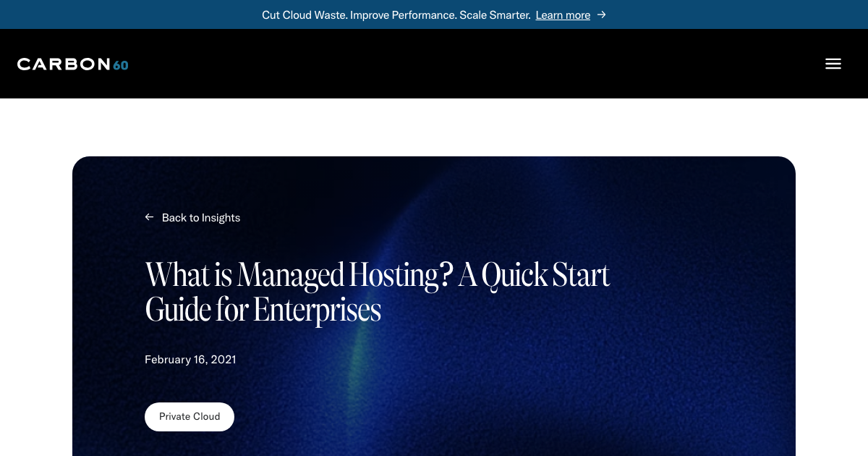
Task: Select the Private Cloud tag
Action: click(190, 417)
